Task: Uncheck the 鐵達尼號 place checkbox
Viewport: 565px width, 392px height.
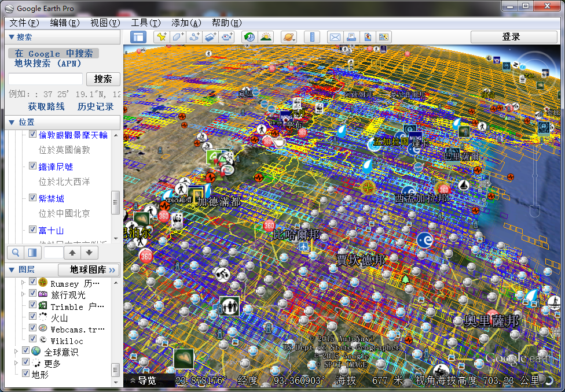Action: [33, 166]
